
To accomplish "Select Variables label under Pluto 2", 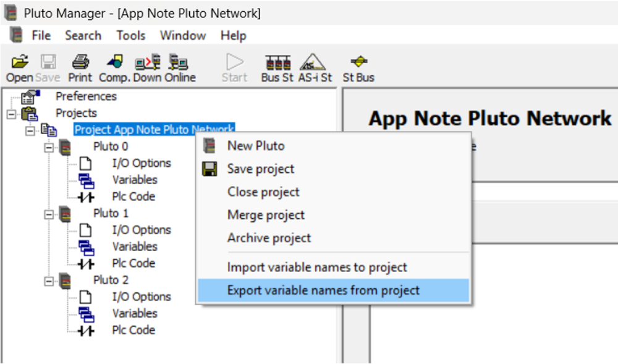I will (x=135, y=314).
